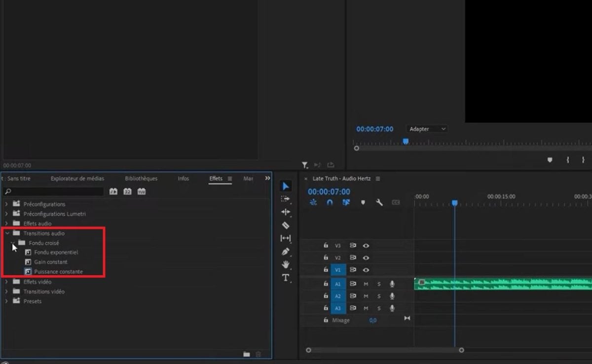Toggle eye visibility for track V2
The width and height of the screenshot is (592, 364).
click(x=366, y=257)
